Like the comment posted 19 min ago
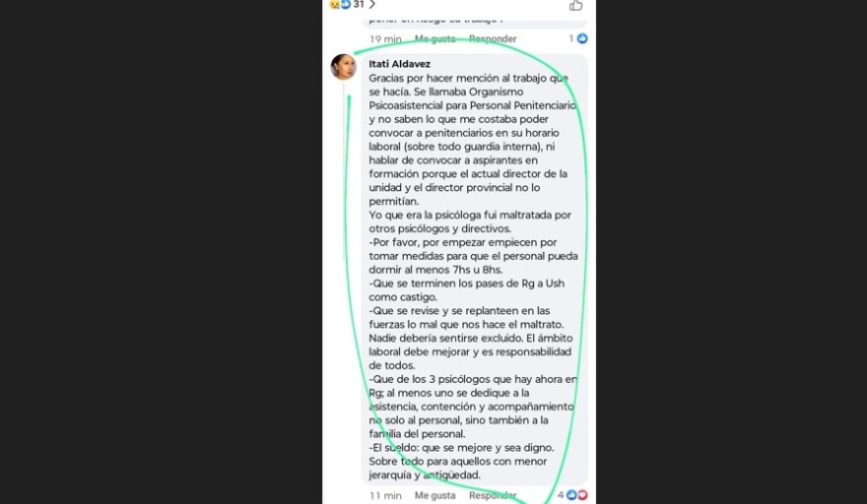 tap(435, 39)
